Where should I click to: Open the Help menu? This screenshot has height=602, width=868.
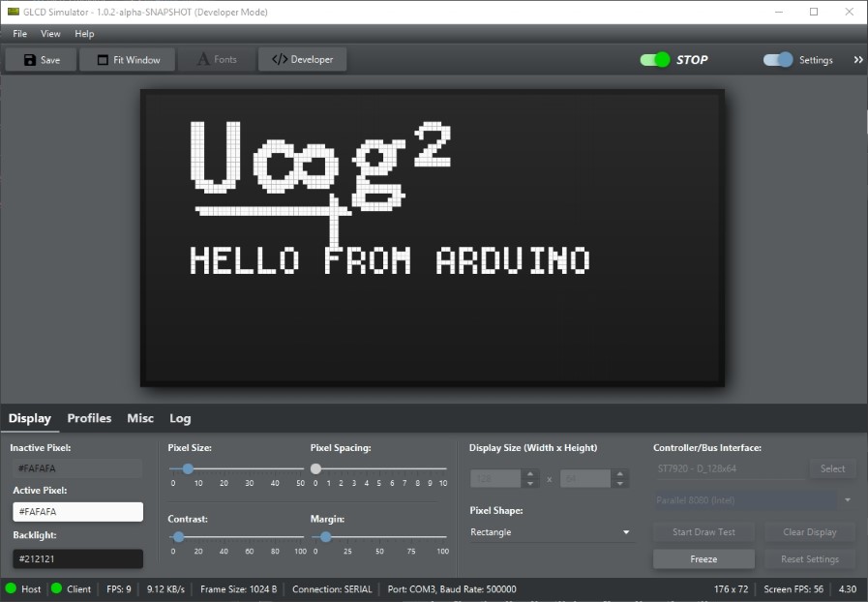coord(84,34)
